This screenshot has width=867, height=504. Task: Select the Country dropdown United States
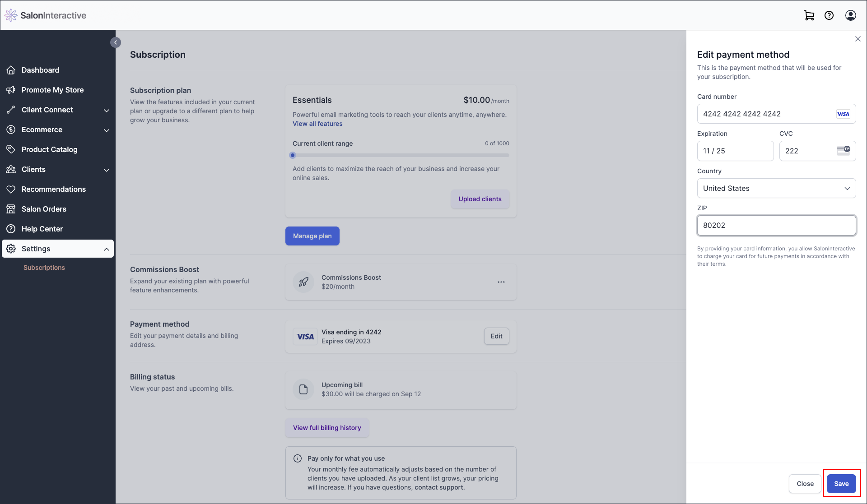point(776,188)
